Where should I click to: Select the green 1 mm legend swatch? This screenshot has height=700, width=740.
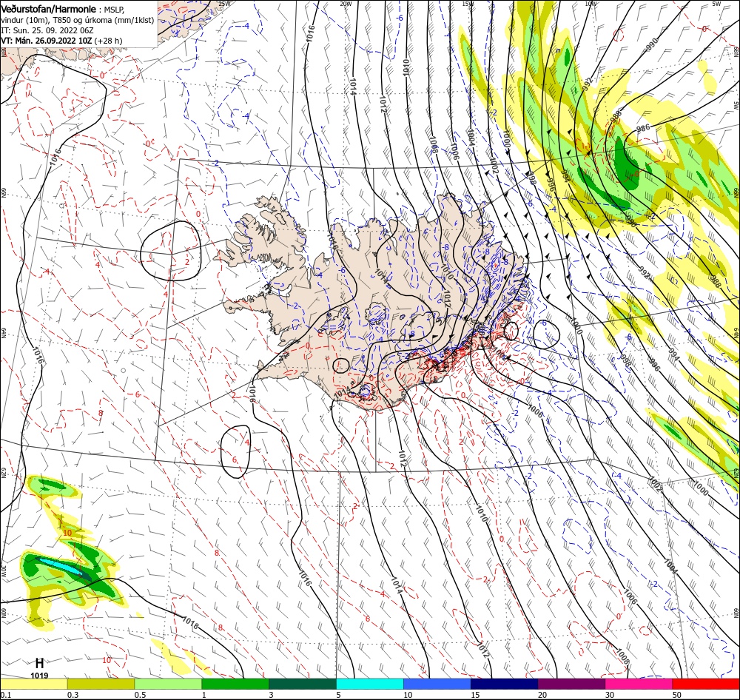(x=235, y=684)
